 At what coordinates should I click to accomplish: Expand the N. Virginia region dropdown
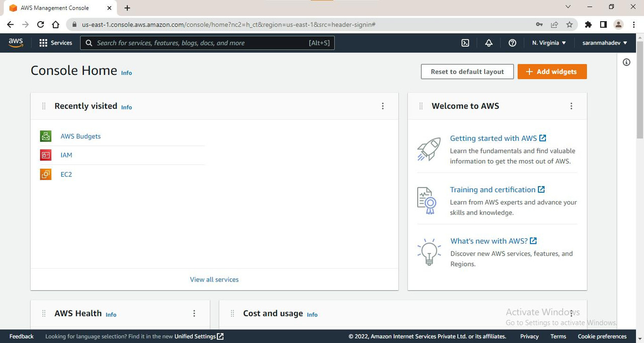coord(549,43)
